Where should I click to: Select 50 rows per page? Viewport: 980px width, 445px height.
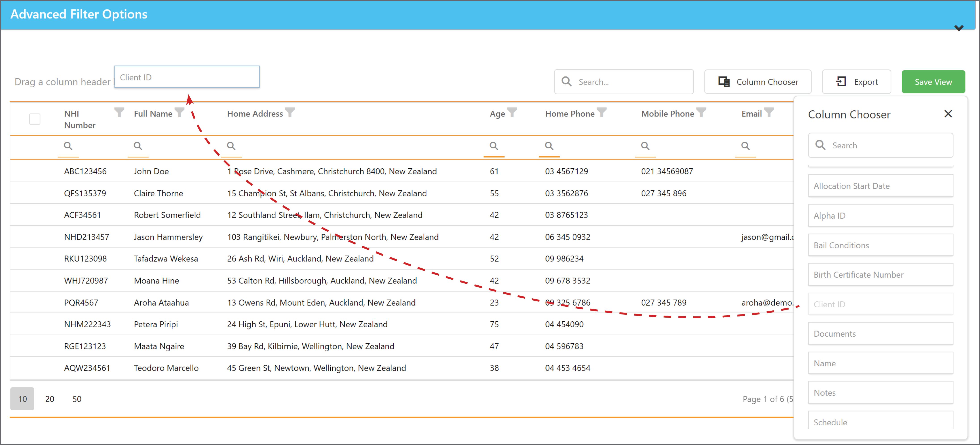tap(77, 399)
